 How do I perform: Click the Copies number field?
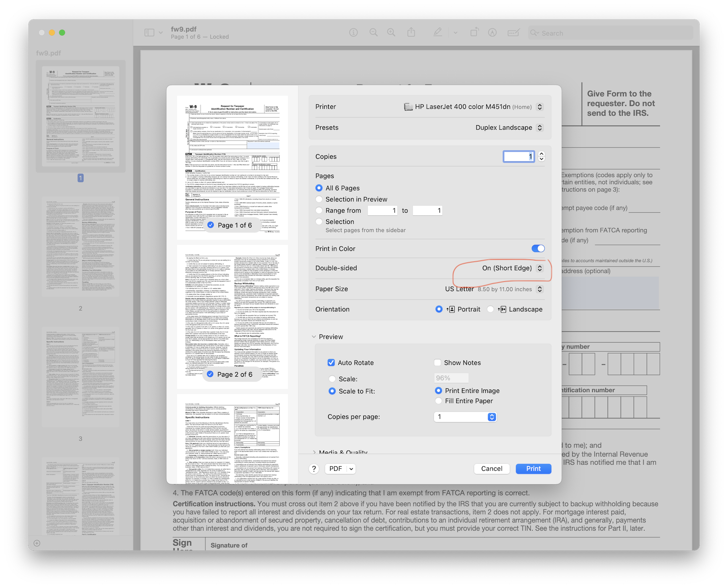point(519,156)
